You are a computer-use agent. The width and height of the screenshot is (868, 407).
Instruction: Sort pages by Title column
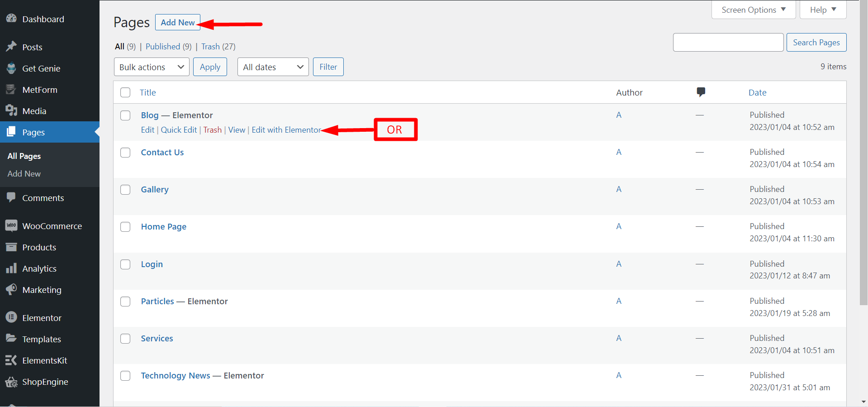point(148,92)
